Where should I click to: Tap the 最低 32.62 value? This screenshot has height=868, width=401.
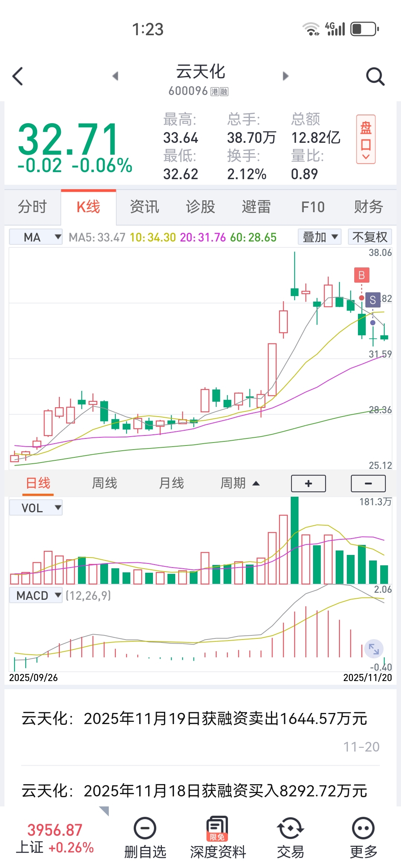pyautogui.click(x=181, y=174)
